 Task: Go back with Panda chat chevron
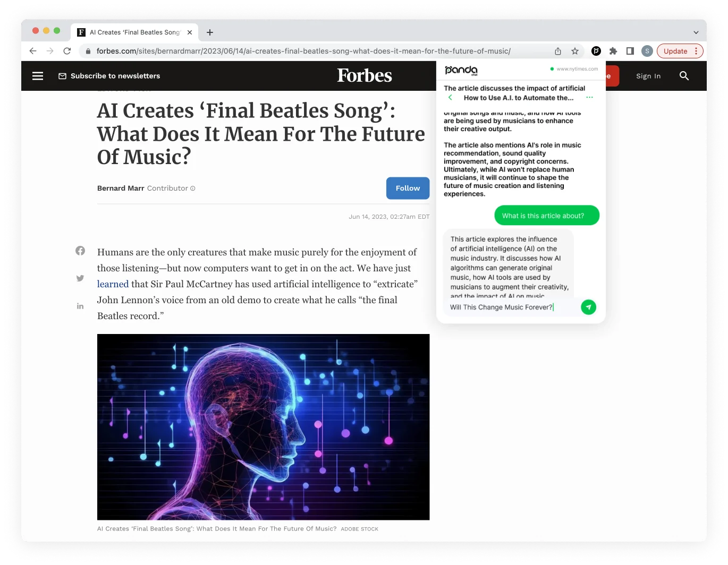click(x=450, y=98)
